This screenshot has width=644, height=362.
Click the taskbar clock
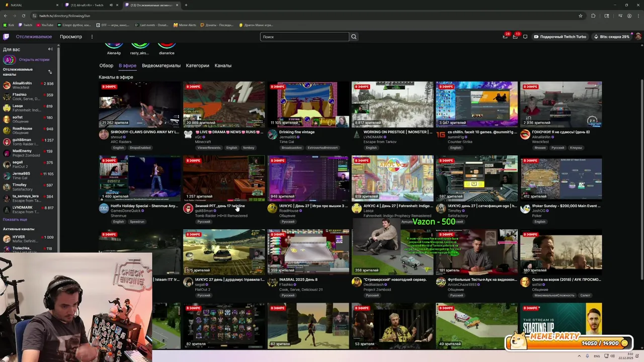tap(626, 356)
